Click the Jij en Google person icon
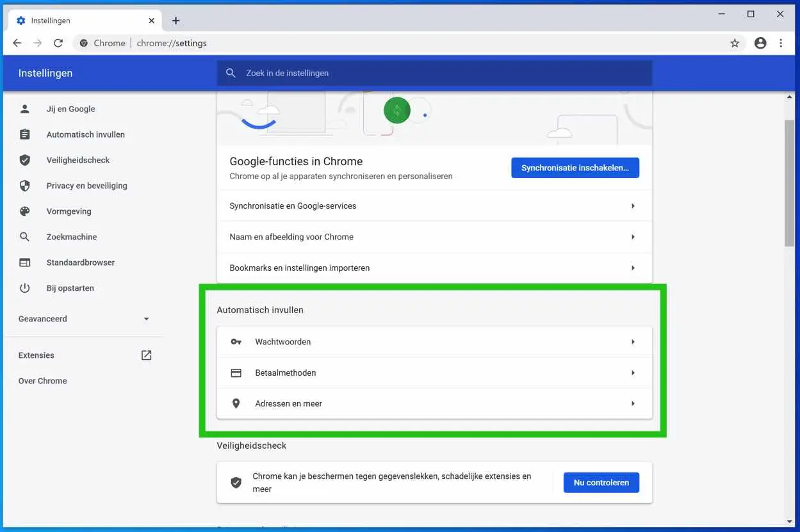The width and height of the screenshot is (800, 532). click(25, 109)
